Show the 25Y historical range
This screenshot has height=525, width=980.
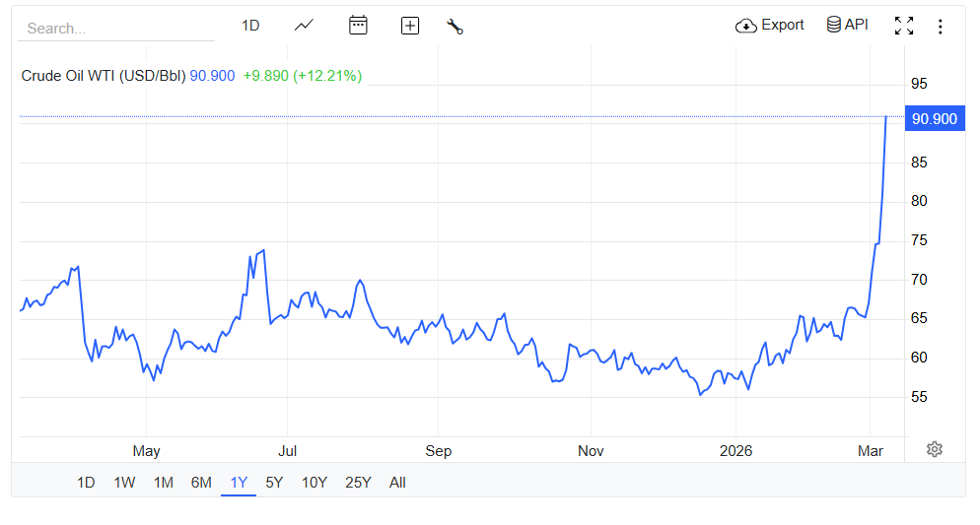358,483
